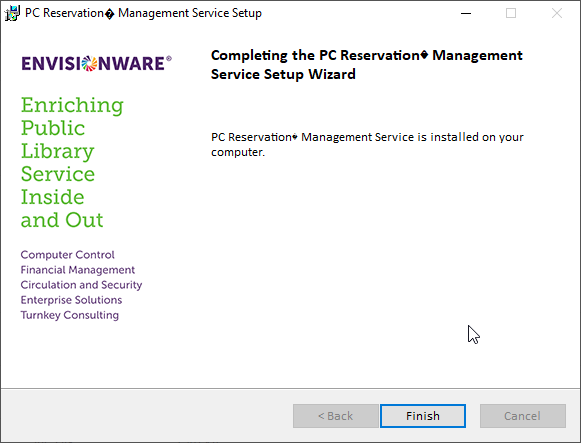Close the setup window with the X

click(x=557, y=13)
